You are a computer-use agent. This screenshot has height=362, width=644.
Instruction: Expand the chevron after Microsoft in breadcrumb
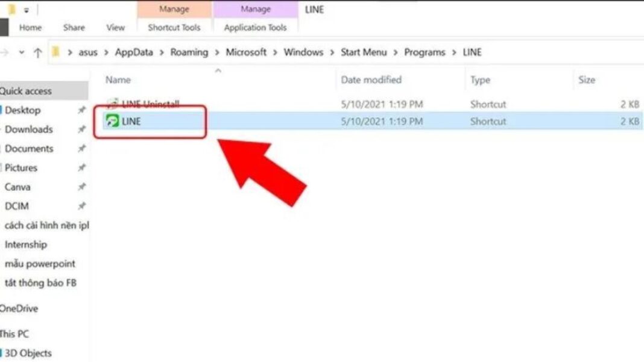[x=275, y=52]
